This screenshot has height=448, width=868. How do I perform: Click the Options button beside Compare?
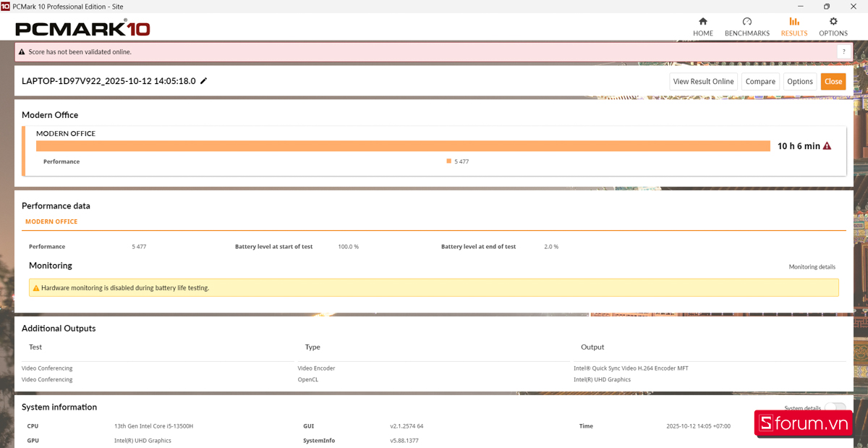[x=800, y=82]
